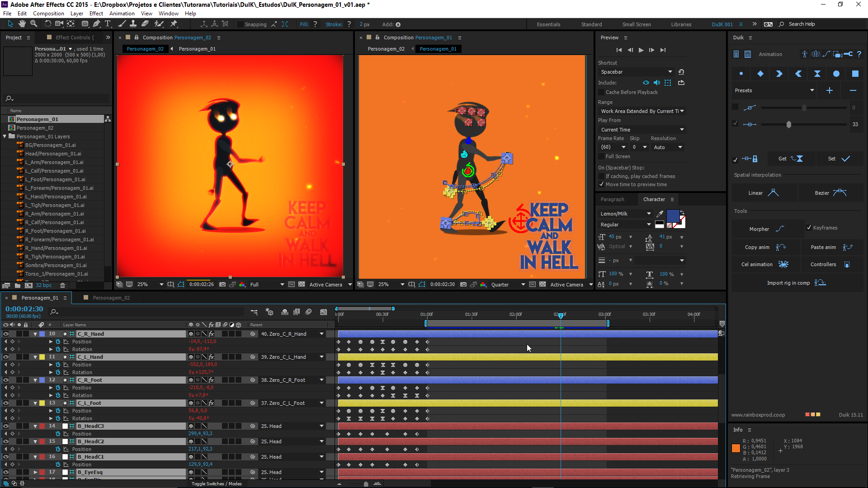This screenshot has width=868, height=488.
Task: Open the Spacebar shortcut dropdown
Action: (670, 72)
